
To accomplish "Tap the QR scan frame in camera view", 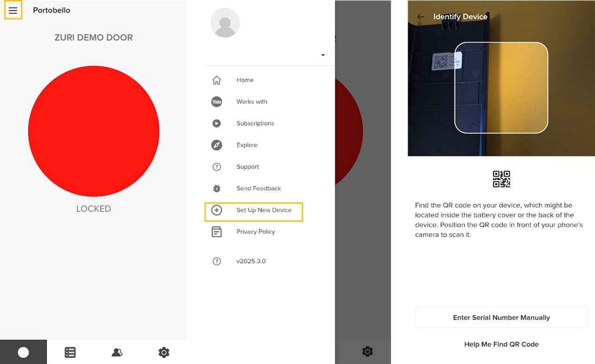I will (501, 88).
